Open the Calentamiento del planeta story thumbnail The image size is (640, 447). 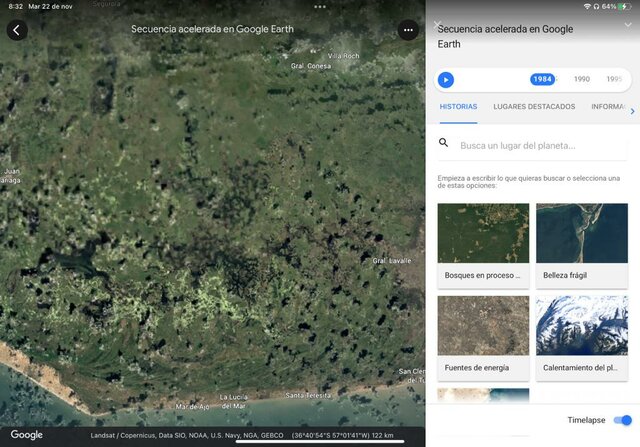[582, 326]
